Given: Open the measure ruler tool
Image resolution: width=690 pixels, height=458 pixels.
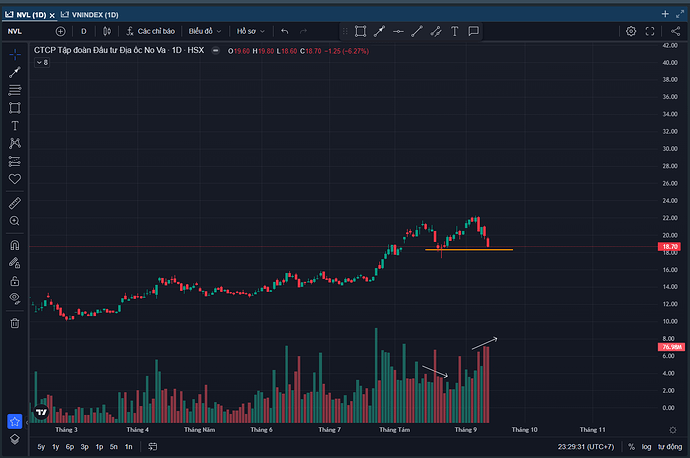Looking at the screenshot, I should pos(15,202).
